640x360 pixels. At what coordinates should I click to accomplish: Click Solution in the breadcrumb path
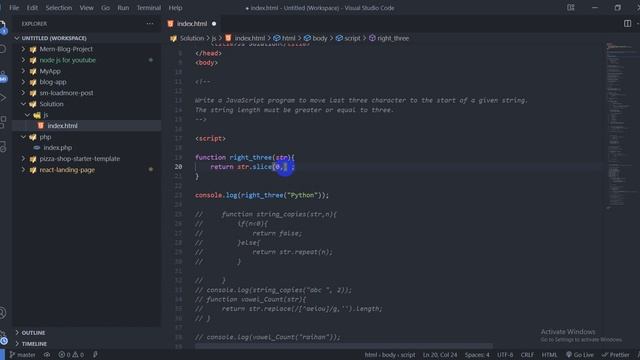coord(192,38)
